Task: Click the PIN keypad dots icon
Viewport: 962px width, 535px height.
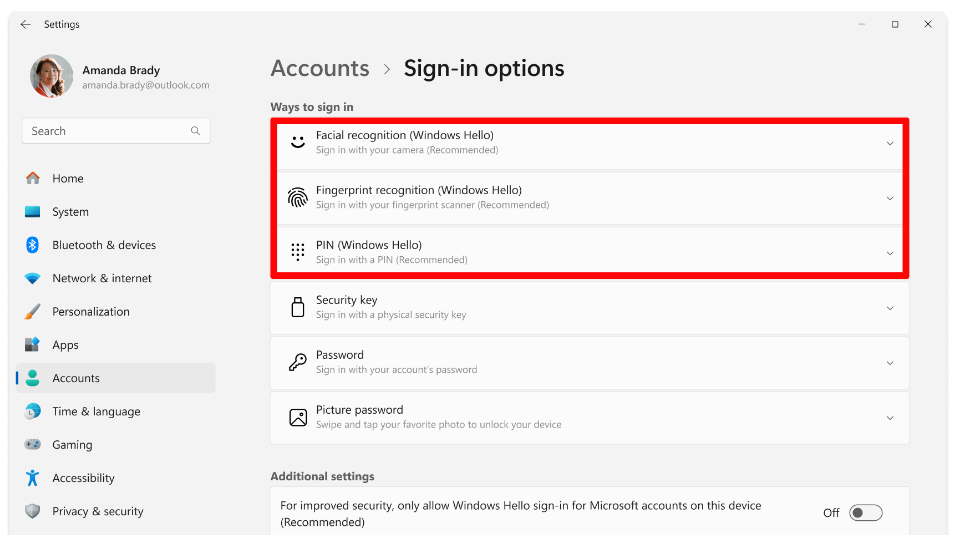Action: [x=298, y=252]
